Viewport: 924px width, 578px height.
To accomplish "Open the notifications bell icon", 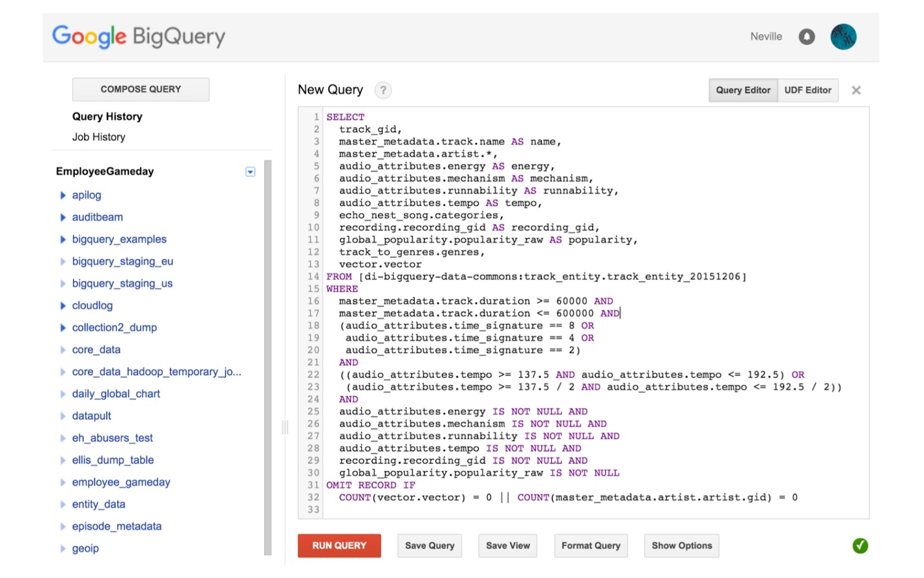I will click(x=806, y=37).
